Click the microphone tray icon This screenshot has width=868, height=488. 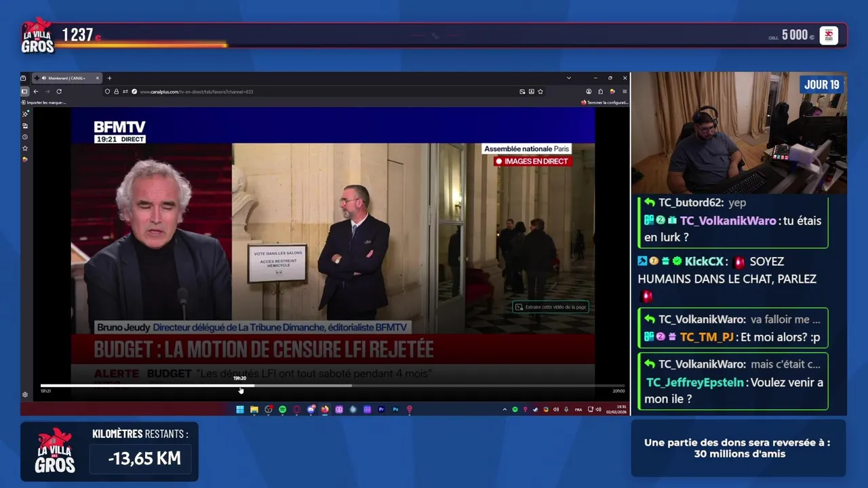tap(566, 409)
